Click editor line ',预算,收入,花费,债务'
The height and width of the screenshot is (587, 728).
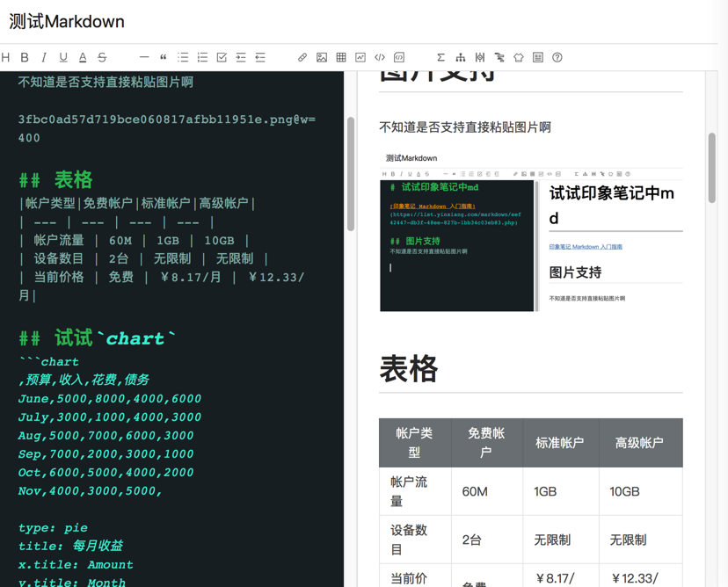click(84, 380)
